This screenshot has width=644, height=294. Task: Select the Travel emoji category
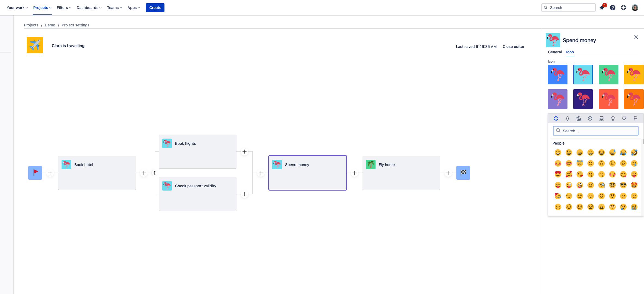coord(602,118)
